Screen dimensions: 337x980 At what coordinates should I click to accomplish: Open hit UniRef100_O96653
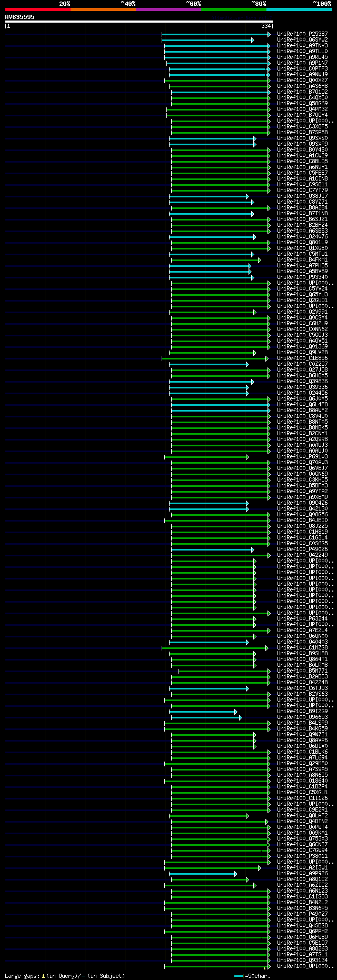point(302,717)
